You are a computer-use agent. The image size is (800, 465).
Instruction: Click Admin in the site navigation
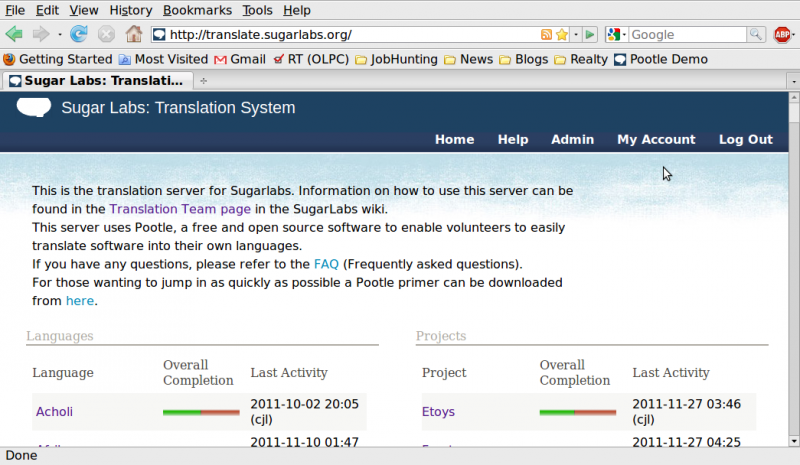point(572,140)
